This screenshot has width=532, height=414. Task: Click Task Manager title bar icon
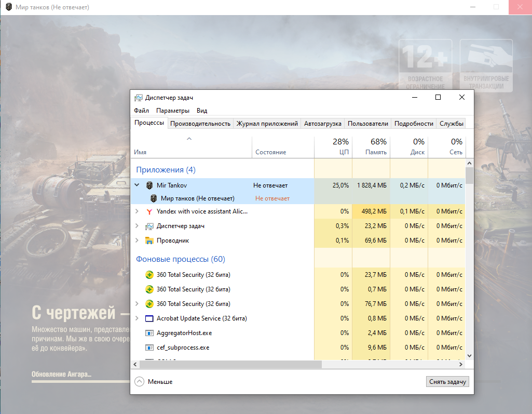point(139,98)
